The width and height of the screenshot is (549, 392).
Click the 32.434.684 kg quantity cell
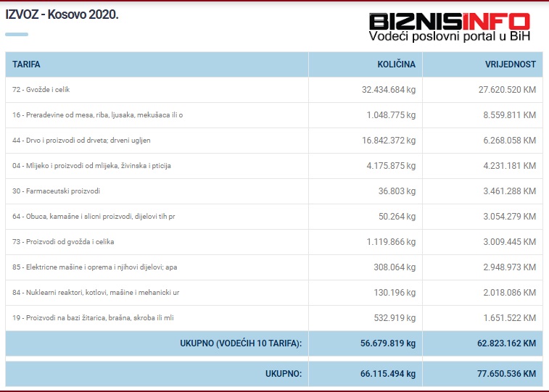388,90
